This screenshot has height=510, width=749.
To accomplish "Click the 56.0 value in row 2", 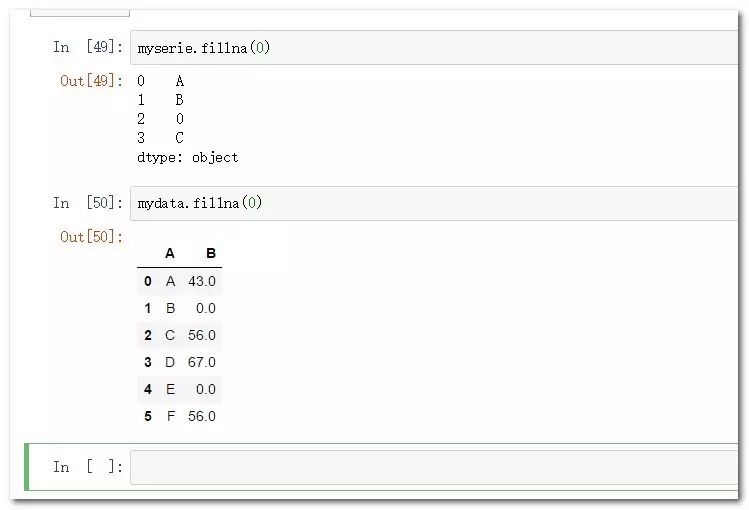I will [x=202, y=335].
